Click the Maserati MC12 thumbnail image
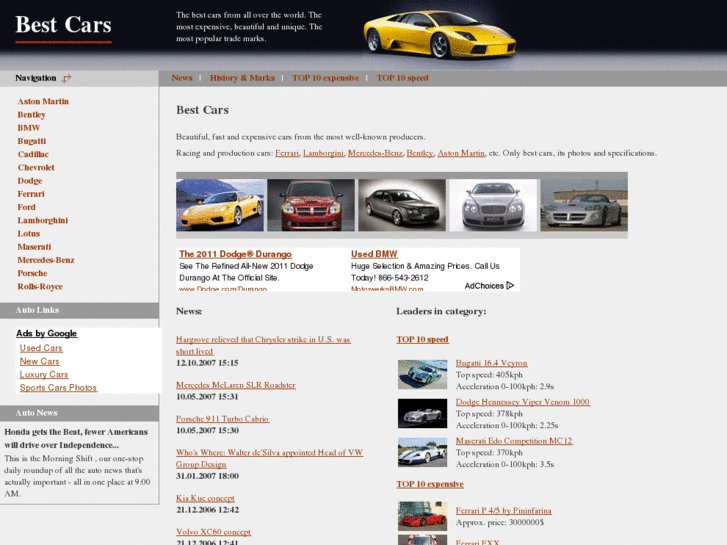 [x=422, y=452]
